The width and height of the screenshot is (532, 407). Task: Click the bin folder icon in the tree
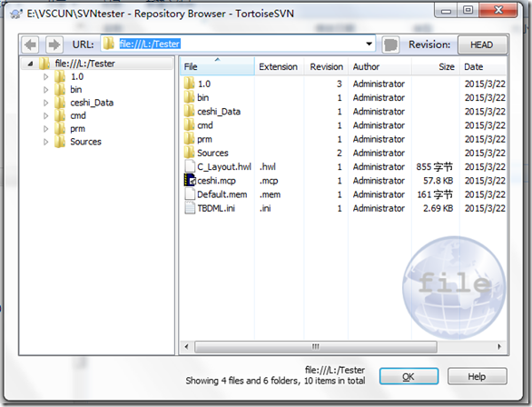click(60, 89)
